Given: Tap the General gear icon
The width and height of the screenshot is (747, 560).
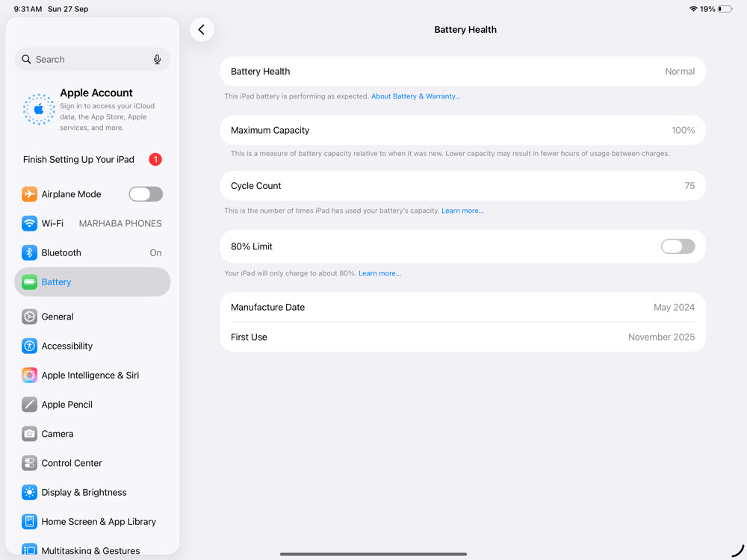Looking at the screenshot, I should coord(29,317).
